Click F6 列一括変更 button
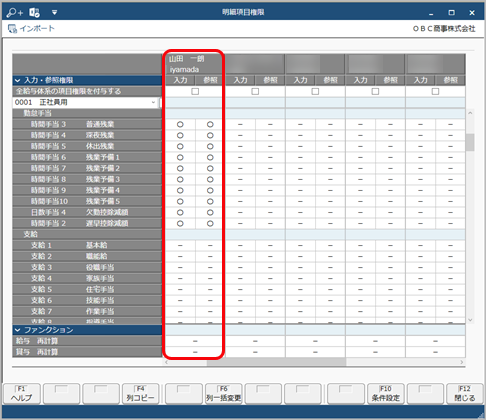Screen dimensions: 486x420 (x=223, y=394)
